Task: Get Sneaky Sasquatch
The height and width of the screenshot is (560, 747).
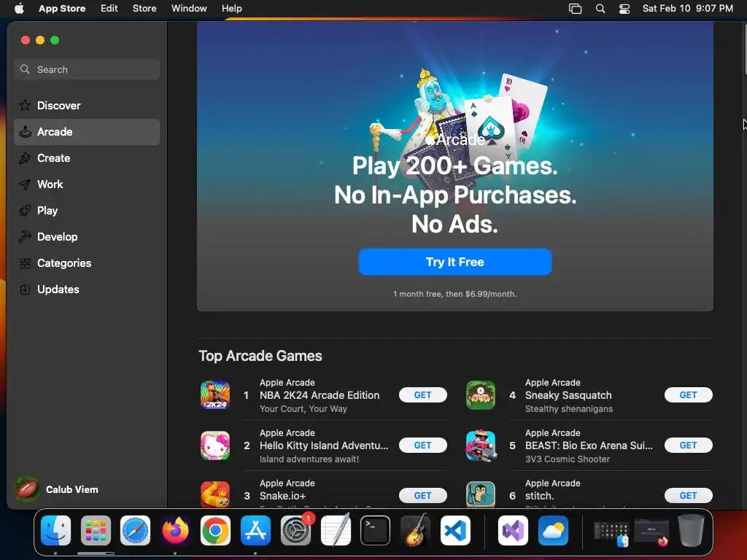Action: [x=688, y=394]
